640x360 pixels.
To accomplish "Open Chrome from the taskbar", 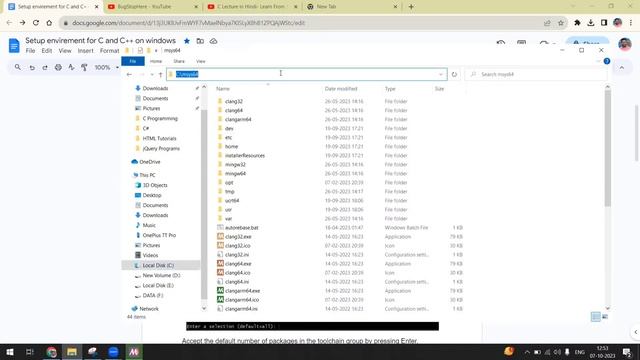I will click(x=51, y=352).
